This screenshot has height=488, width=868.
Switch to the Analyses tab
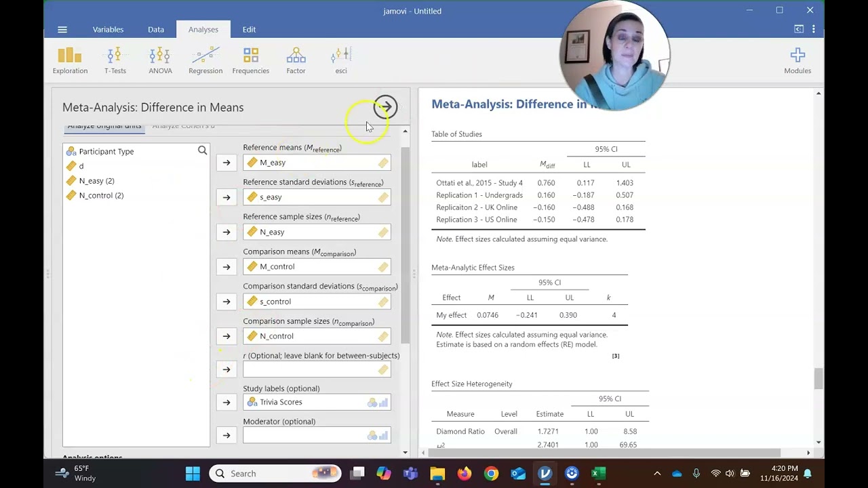pyautogui.click(x=203, y=29)
